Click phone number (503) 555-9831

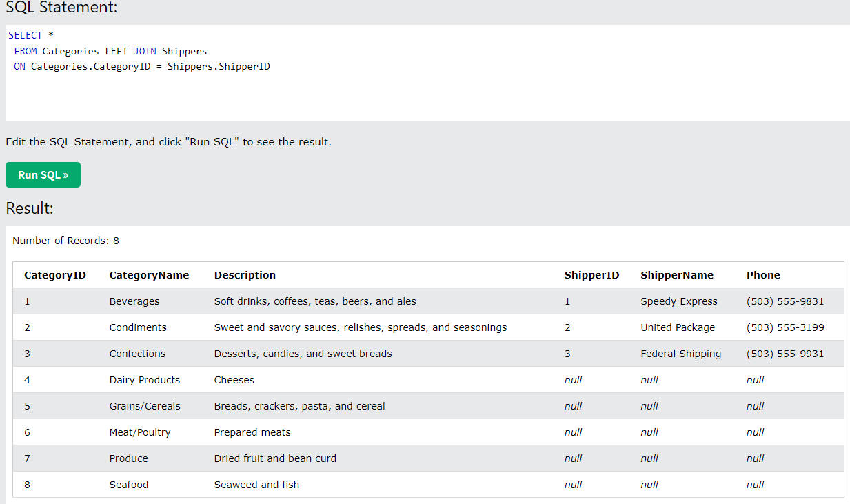pos(785,301)
